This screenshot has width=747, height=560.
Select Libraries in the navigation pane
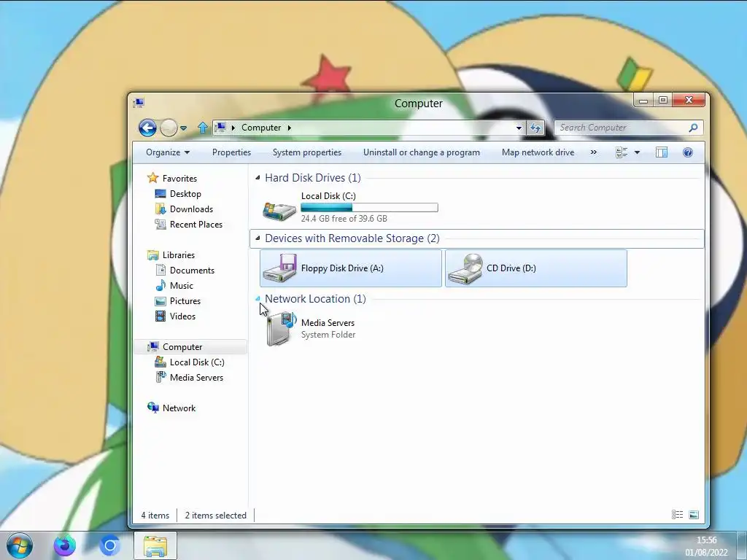[178, 254]
